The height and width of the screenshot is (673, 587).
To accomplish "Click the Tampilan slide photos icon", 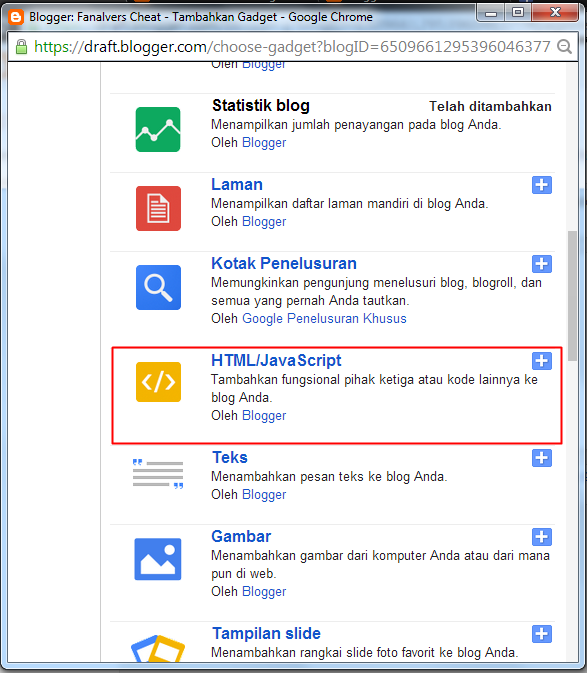I will click(158, 648).
